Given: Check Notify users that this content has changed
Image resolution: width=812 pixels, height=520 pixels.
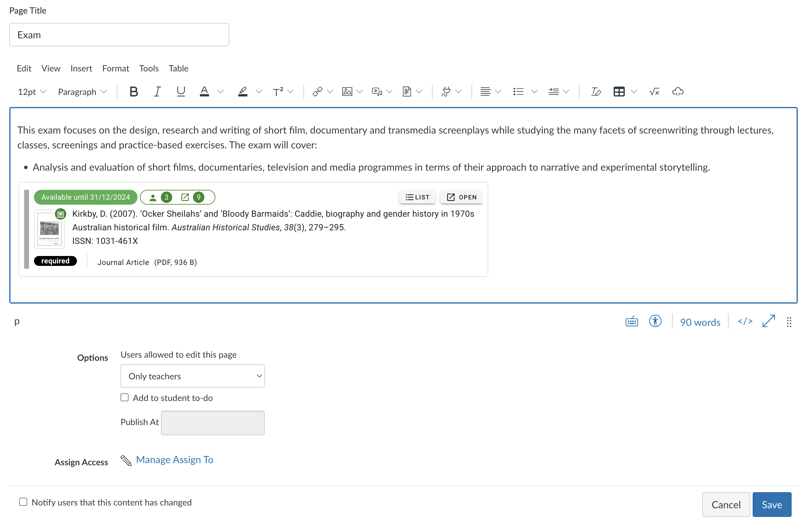Looking at the screenshot, I should (x=23, y=502).
